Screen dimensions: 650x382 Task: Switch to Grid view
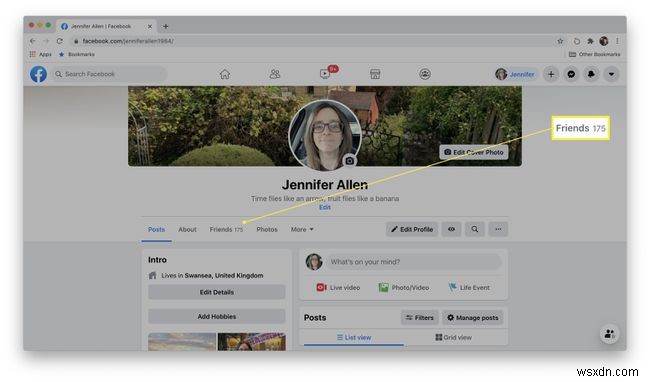pyautogui.click(x=454, y=337)
